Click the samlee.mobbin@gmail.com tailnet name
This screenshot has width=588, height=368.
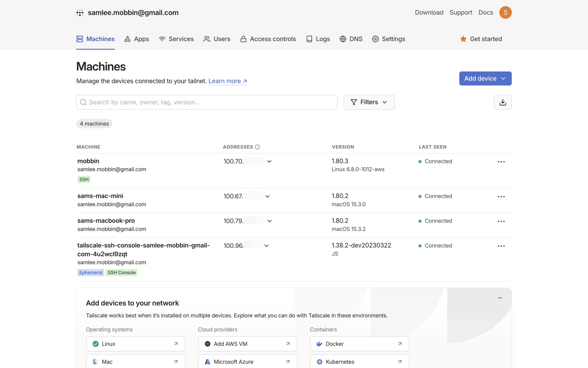(x=133, y=13)
